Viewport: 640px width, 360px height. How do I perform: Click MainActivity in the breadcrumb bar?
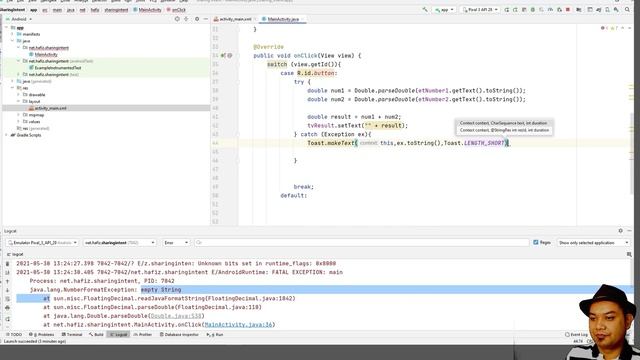(x=147, y=9)
